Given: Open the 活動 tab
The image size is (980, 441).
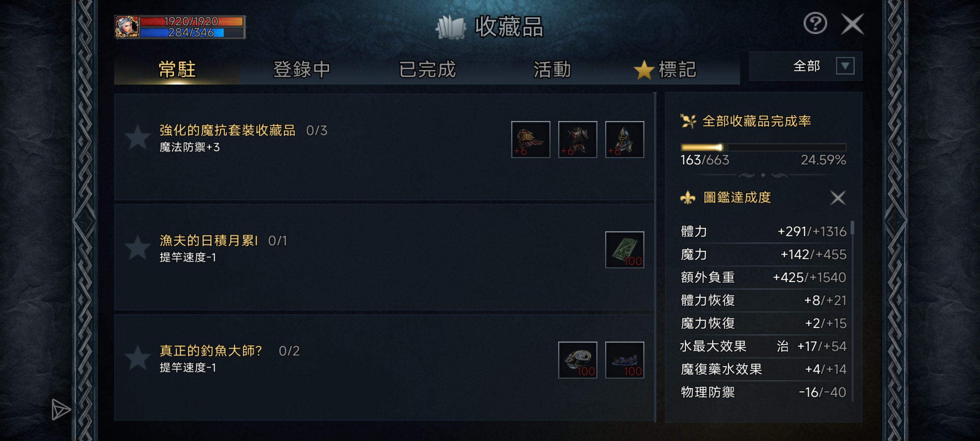Looking at the screenshot, I should click(x=552, y=69).
